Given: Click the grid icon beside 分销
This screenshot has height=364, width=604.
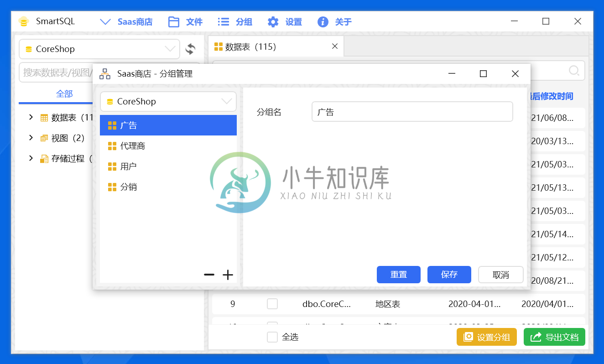Looking at the screenshot, I should pos(112,187).
